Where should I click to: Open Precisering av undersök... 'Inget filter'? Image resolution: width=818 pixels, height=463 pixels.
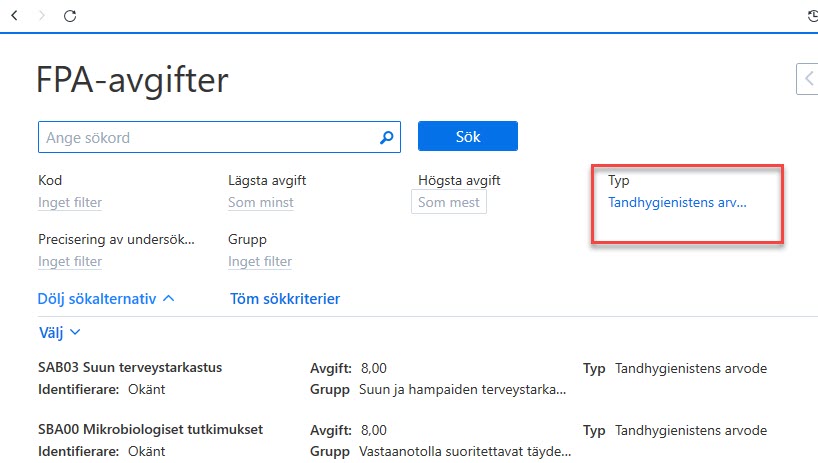point(70,261)
